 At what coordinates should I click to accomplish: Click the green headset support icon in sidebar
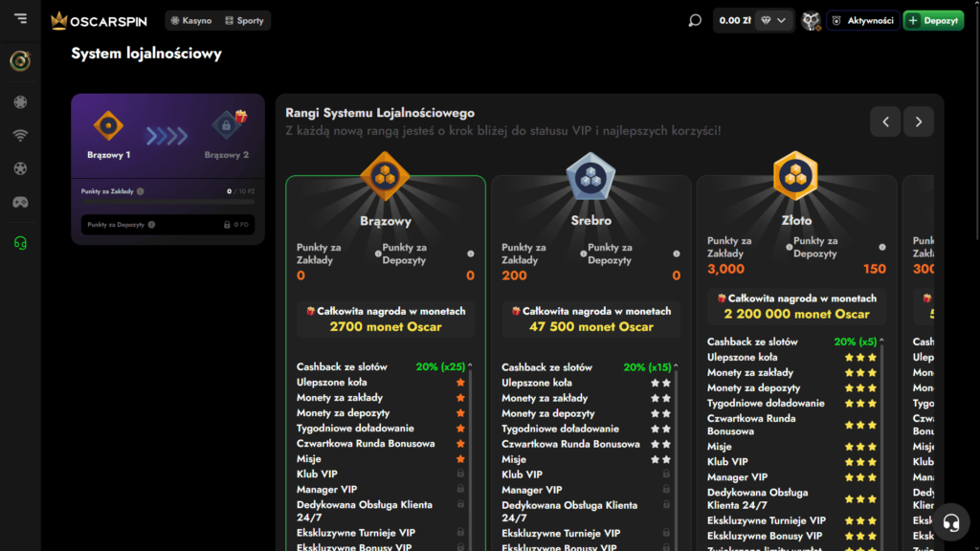click(20, 243)
